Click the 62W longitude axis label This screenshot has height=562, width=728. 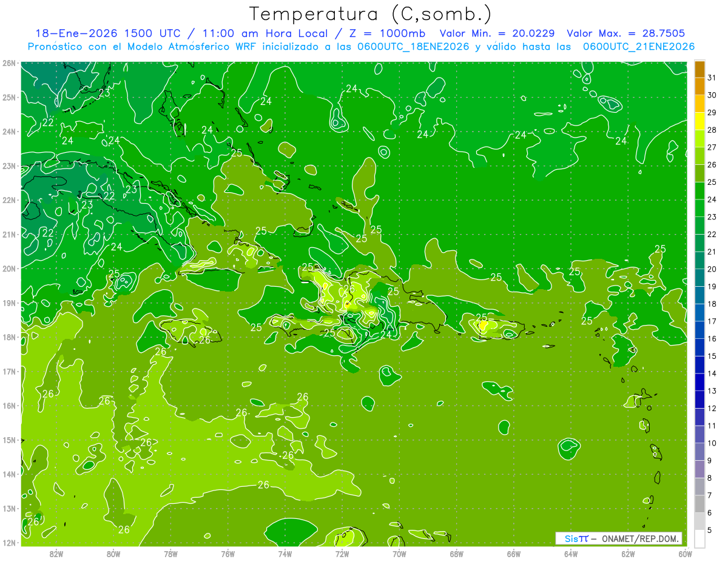628,554
